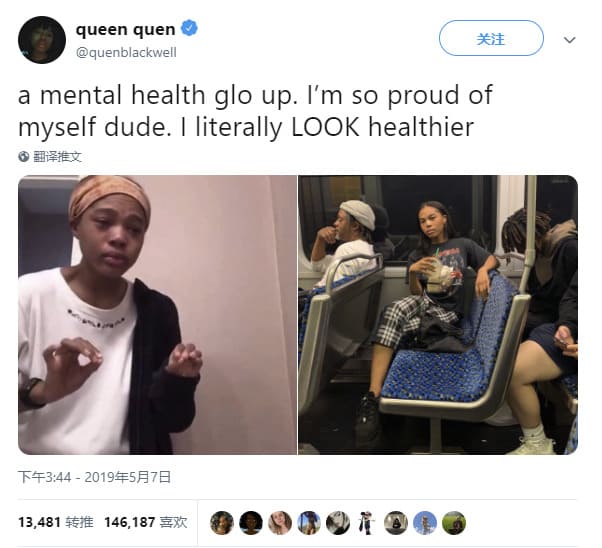The height and width of the screenshot is (548, 602).
Task: Open the last liker's green avatar
Action: (454, 523)
